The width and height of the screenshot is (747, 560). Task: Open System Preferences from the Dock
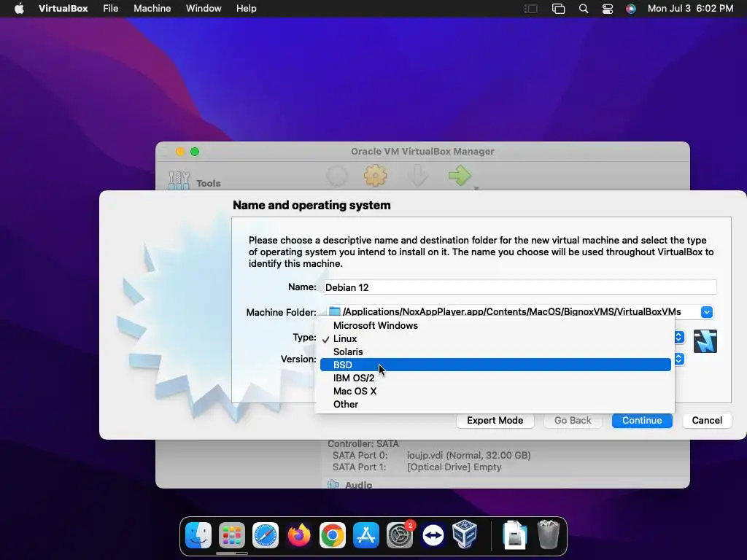(x=400, y=535)
